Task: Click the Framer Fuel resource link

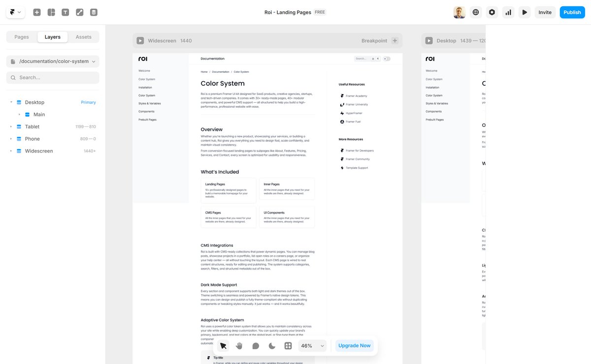Action: (350, 121)
